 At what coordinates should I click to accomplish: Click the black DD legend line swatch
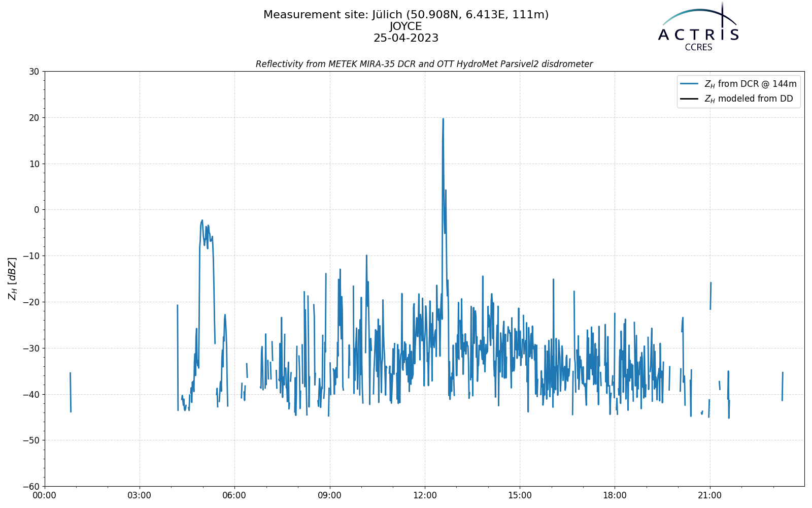click(x=690, y=99)
